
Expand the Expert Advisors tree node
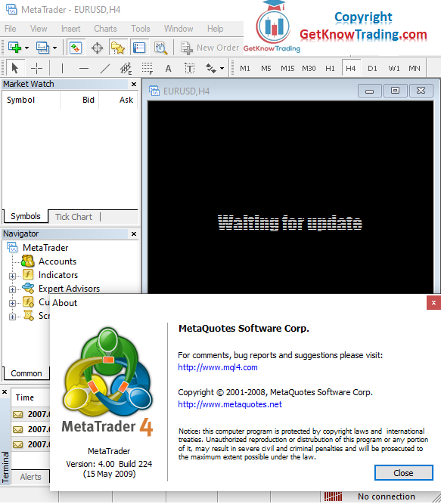tap(12, 289)
